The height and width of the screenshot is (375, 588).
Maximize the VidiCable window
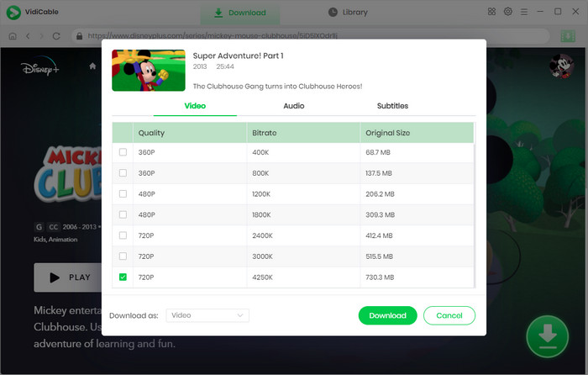(558, 12)
